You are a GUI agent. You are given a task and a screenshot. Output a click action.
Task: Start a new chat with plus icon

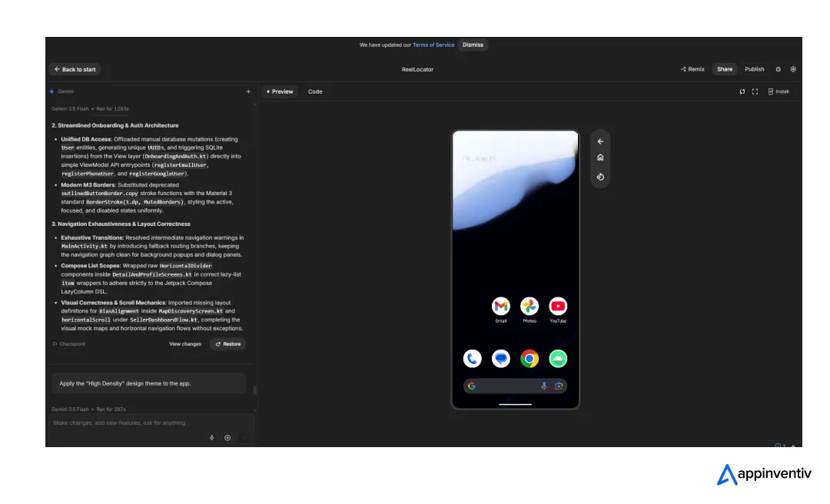248,91
